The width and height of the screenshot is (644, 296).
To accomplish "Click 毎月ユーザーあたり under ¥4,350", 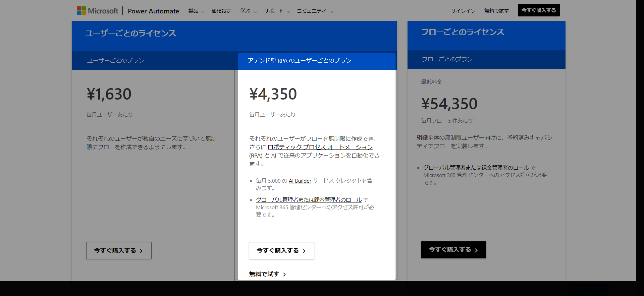I will (272, 115).
